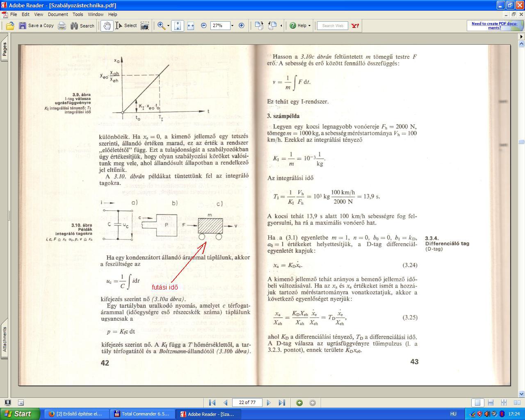Screen dimensions: 525x420
Task: Toggle Fit Page view
Action: click(178, 25)
